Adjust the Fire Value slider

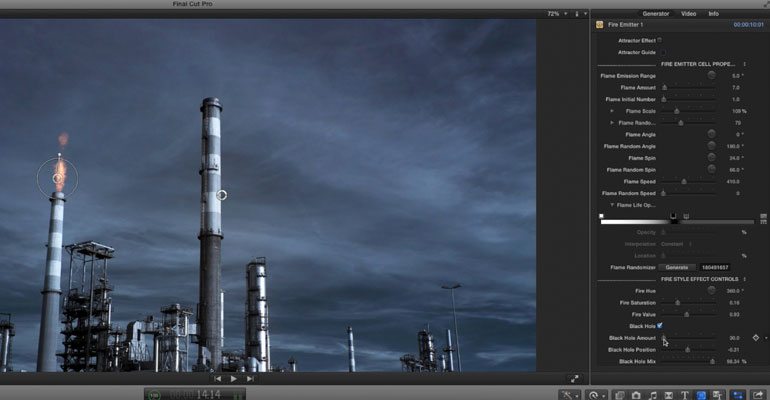(688, 314)
